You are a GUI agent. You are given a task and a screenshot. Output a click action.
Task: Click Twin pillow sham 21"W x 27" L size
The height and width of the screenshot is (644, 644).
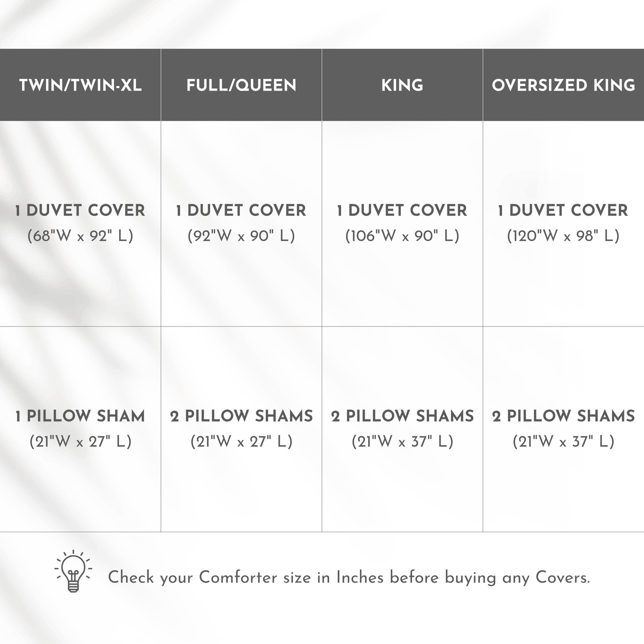(80, 442)
